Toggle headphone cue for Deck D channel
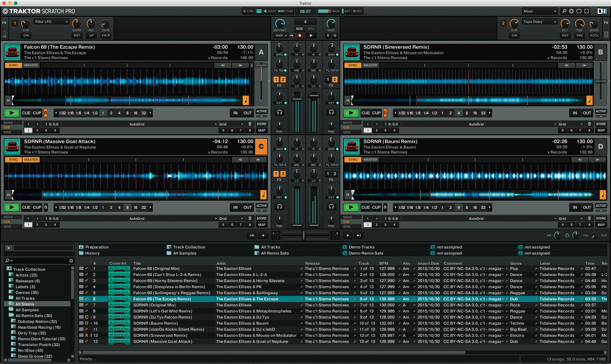The image size is (611, 364). tap(331, 207)
